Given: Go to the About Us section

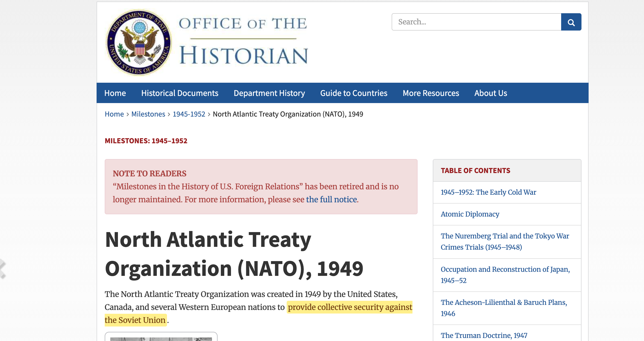Looking at the screenshot, I should (490, 93).
